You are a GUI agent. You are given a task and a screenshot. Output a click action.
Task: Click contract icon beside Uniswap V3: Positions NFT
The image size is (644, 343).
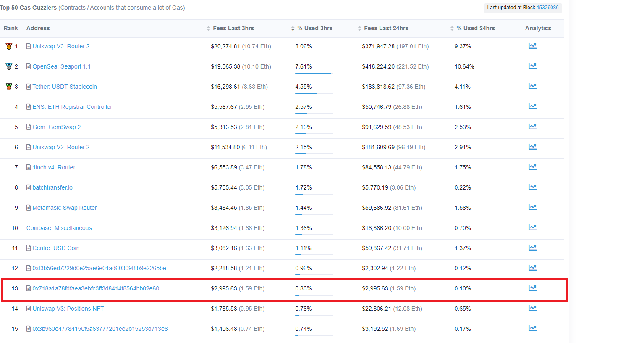[x=29, y=309]
